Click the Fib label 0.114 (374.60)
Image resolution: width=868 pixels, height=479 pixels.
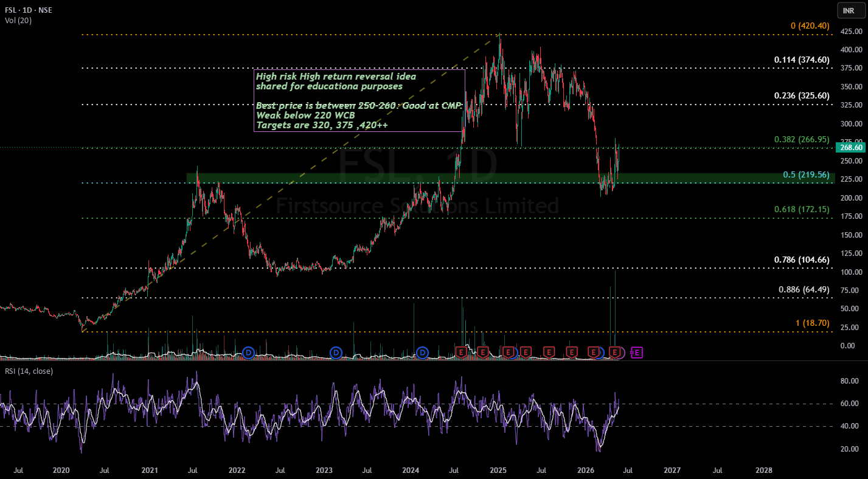coord(802,60)
